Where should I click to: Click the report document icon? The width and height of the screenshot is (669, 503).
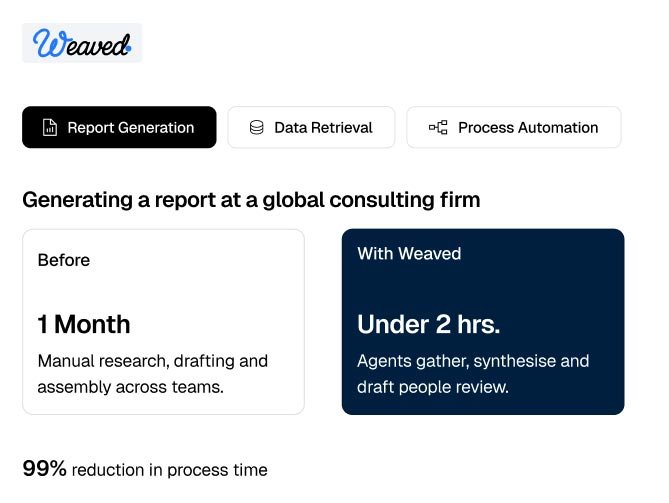click(x=50, y=128)
